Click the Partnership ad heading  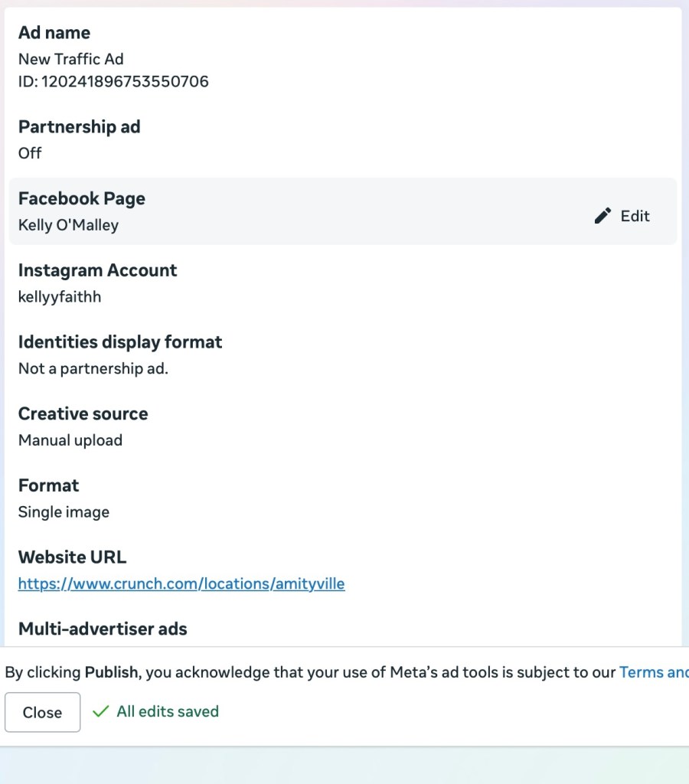[80, 127]
